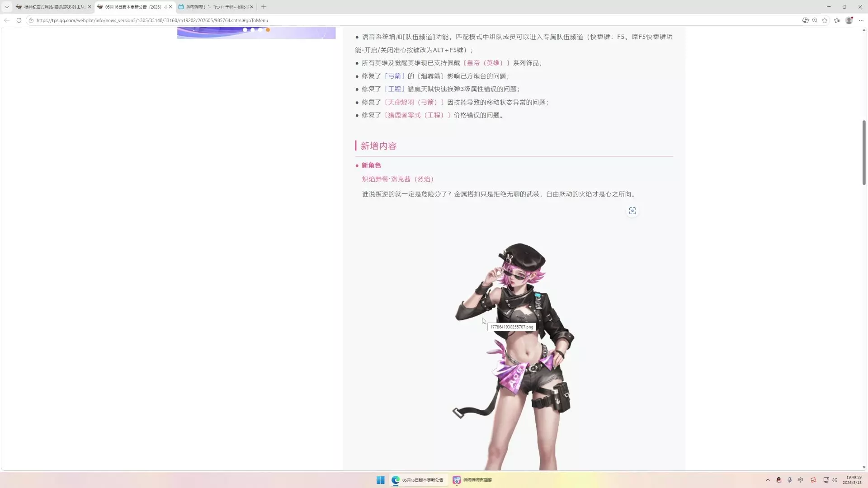The height and width of the screenshot is (488, 868).
Task: Close the 枪神纪官方网站 tab
Action: pyautogui.click(x=89, y=7)
